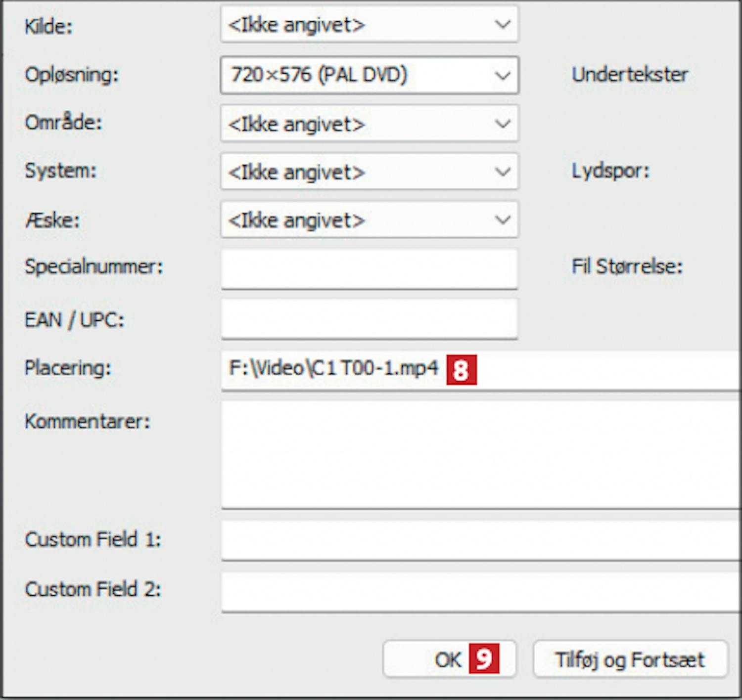This screenshot has width=742, height=700.
Task: Focus the Custom Field 2 input
Action: 480,591
